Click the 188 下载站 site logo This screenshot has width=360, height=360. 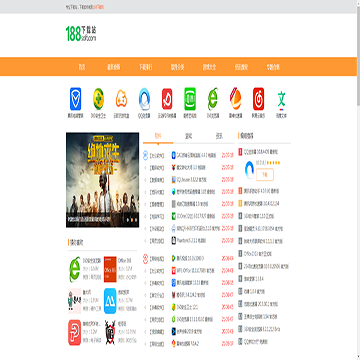pyautogui.click(x=81, y=34)
